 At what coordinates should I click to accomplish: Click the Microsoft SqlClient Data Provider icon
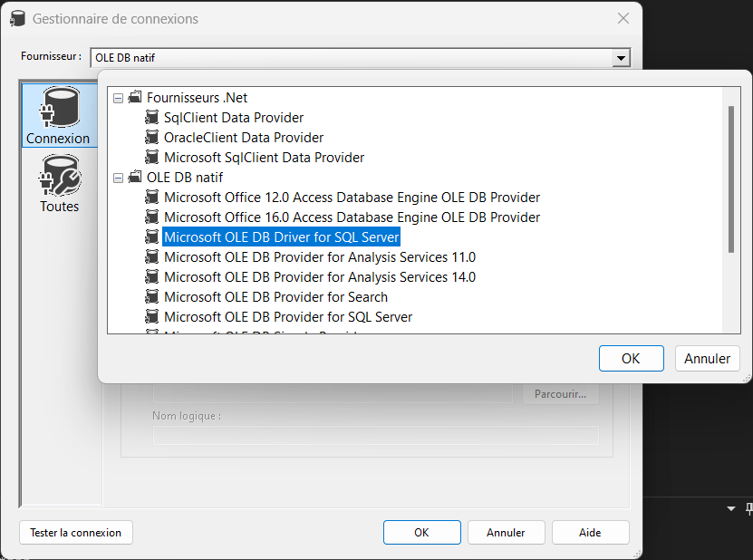tap(151, 158)
